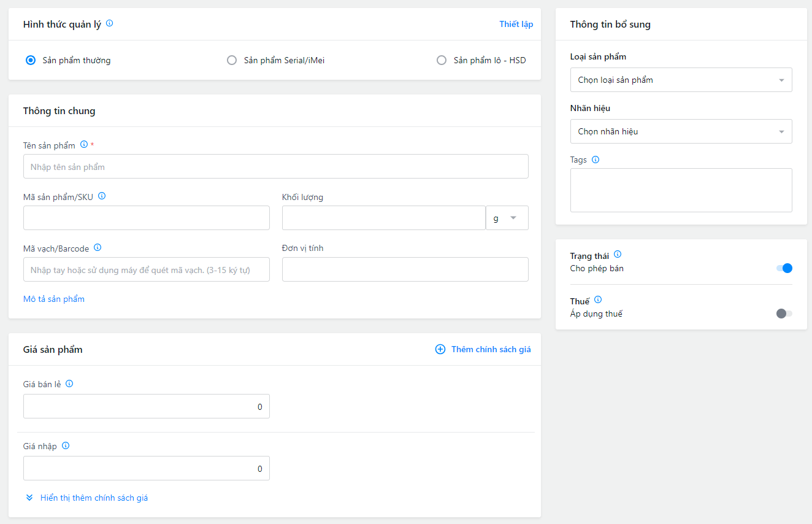Turn off Cho phép bán toggle
The height and width of the screenshot is (524, 812).
coord(784,268)
